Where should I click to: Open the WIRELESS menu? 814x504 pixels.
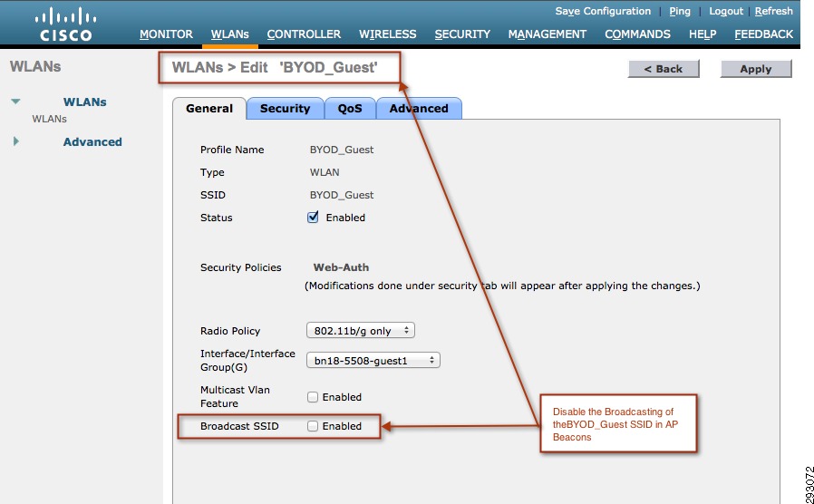click(388, 34)
